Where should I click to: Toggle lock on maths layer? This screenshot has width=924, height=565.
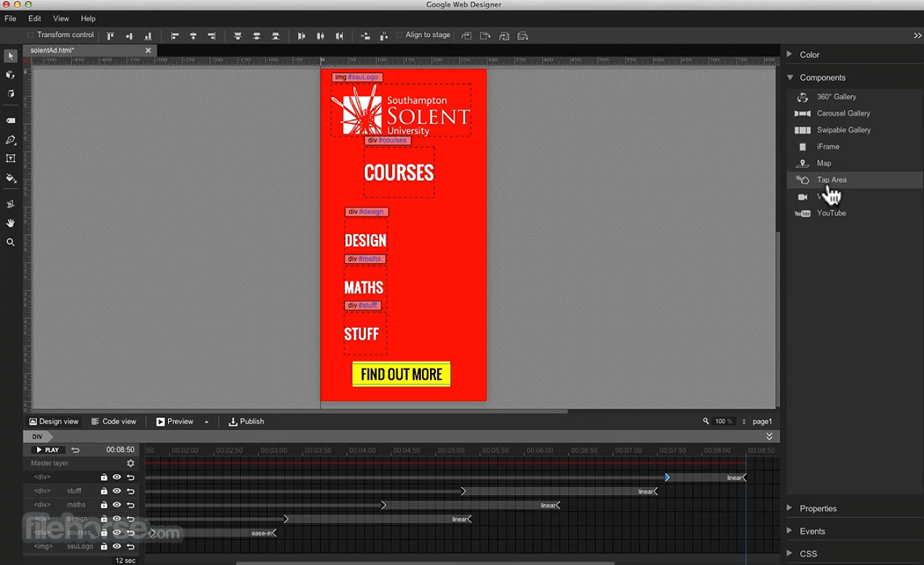(x=104, y=505)
